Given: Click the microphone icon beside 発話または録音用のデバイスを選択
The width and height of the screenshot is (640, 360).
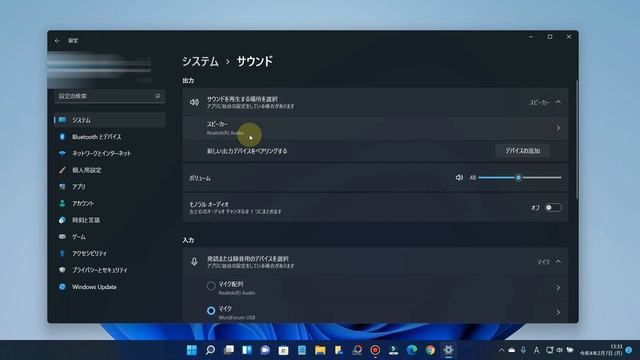Looking at the screenshot, I should 194,262.
